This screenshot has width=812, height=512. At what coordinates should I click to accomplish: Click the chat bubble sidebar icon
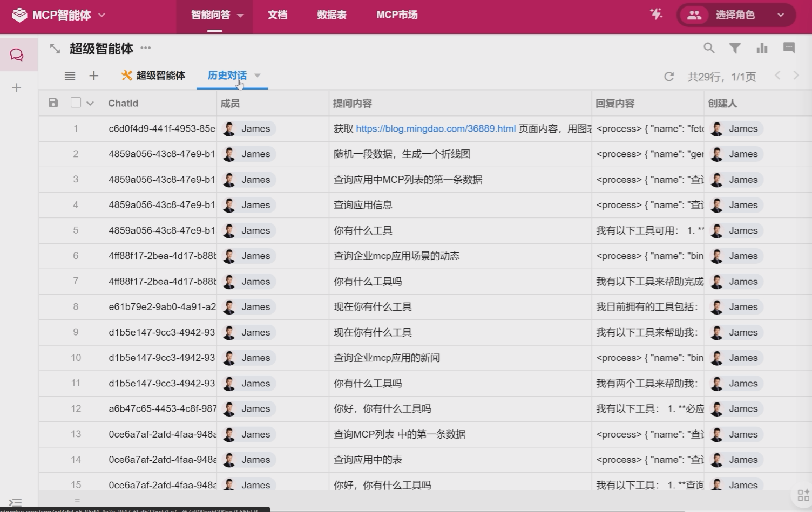click(x=17, y=54)
